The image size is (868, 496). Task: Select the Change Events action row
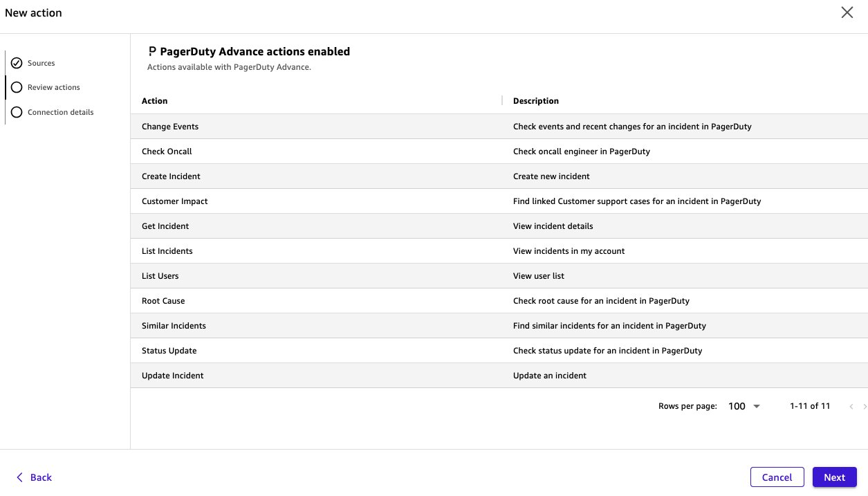[170, 126]
